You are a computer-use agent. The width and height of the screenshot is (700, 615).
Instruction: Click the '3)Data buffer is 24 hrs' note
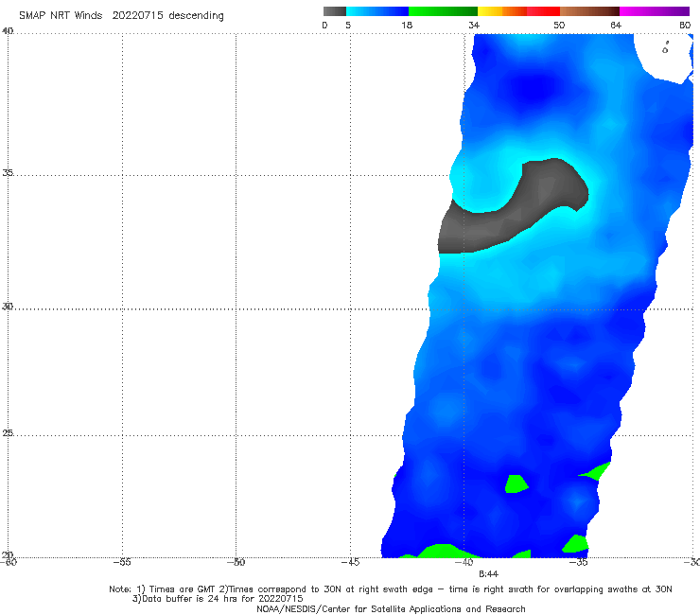pyautogui.click(x=218, y=599)
